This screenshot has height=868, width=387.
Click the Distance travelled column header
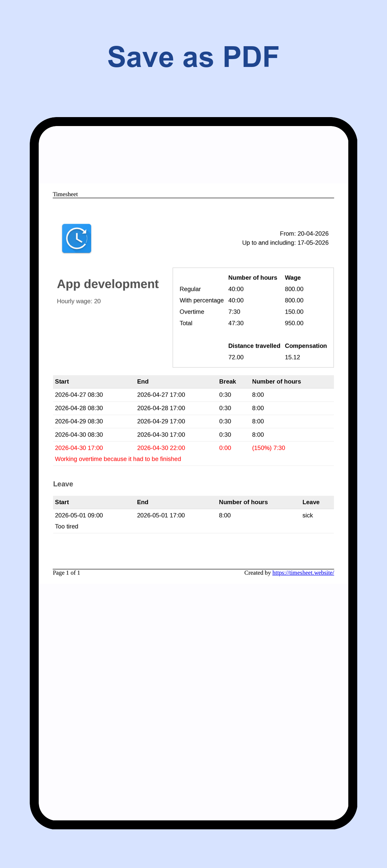(254, 346)
